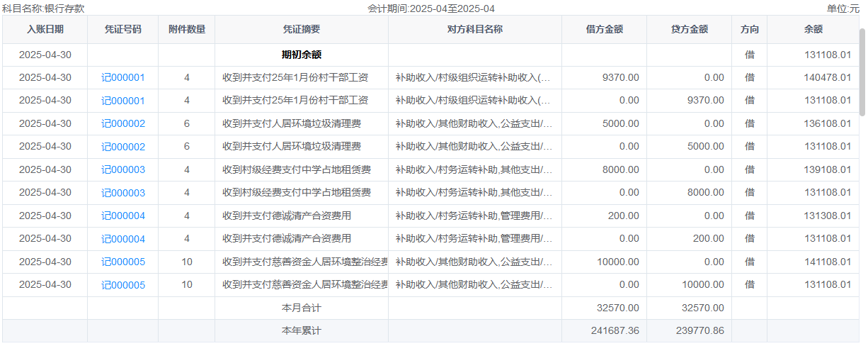Open voucher 记000005 on the row crediting 10000.00
The height and width of the screenshot is (346, 868).
click(x=123, y=285)
